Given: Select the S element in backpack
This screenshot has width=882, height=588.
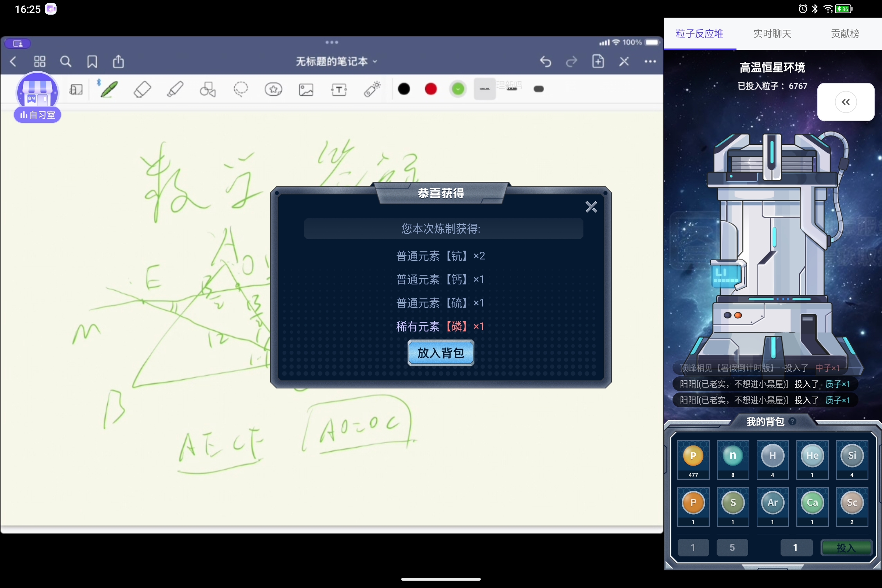Looking at the screenshot, I should point(733,507).
